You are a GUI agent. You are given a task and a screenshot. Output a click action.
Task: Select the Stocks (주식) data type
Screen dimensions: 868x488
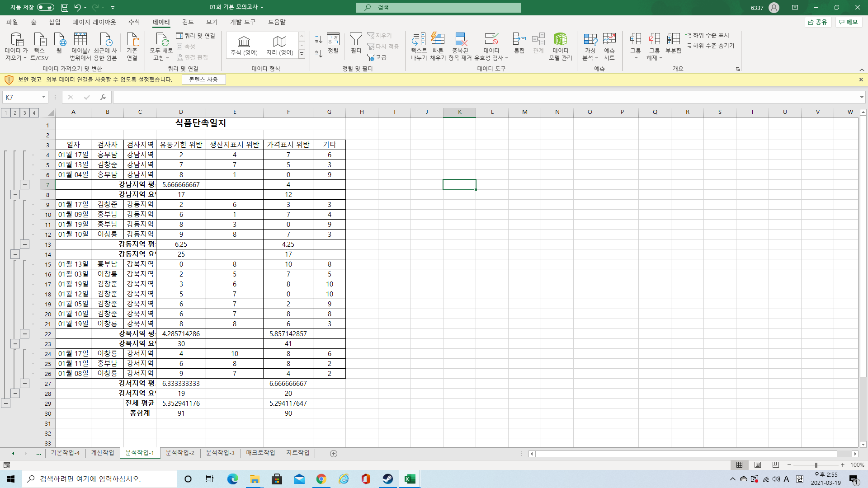(244, 45)
